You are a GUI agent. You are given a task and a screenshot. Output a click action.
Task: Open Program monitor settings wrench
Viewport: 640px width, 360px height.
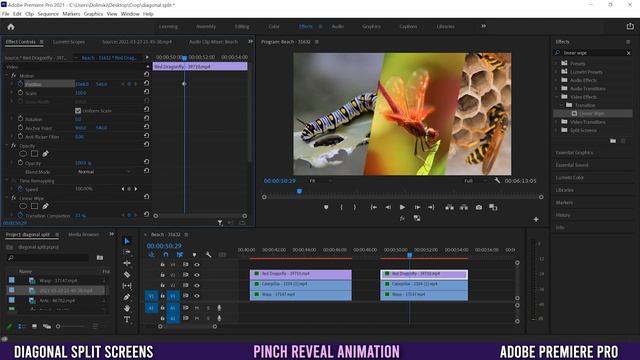coord(497,180)
